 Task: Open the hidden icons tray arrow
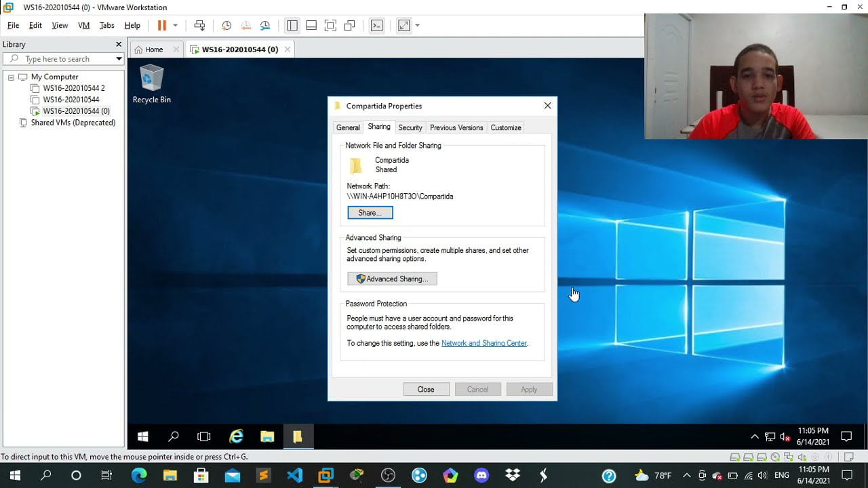755,436
